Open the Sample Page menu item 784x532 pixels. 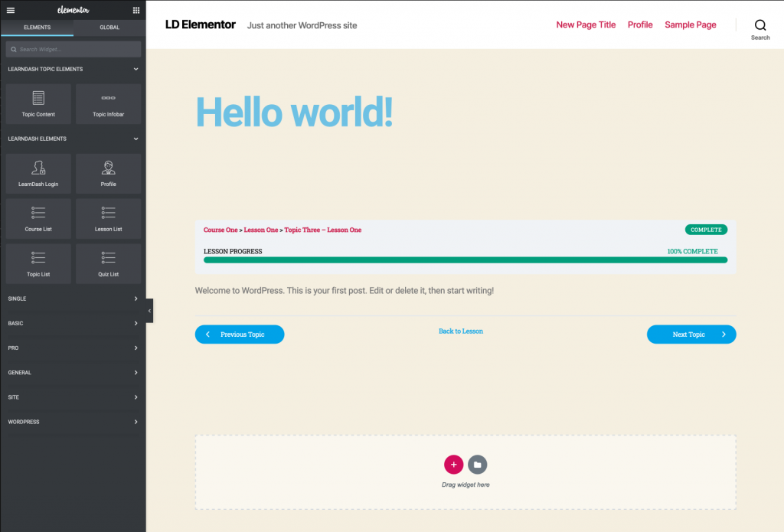tap(690, 24)
